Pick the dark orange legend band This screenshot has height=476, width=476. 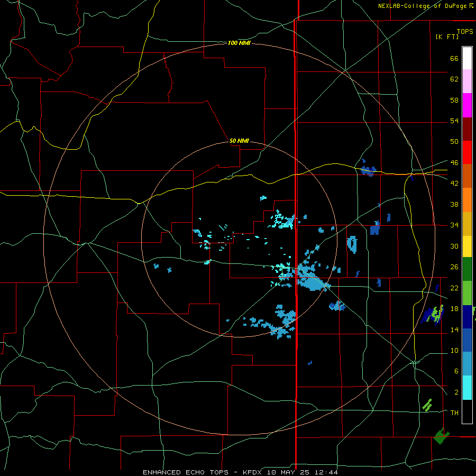point(467,176)
